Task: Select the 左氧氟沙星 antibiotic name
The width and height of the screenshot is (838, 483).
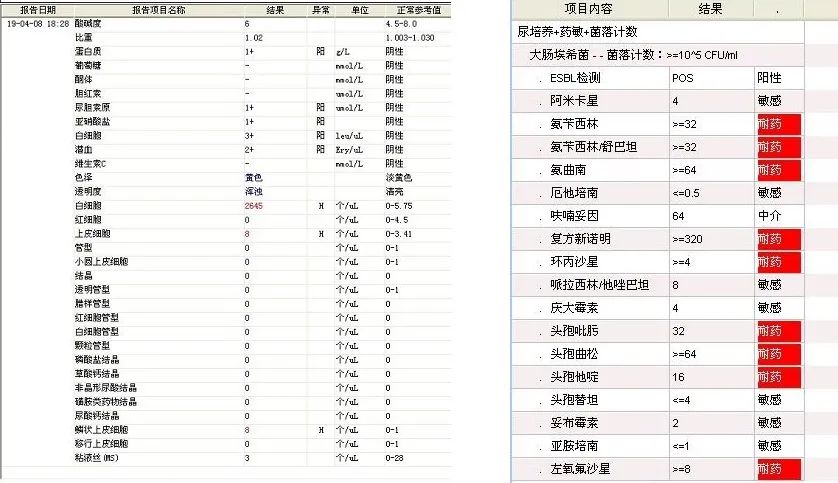Action: [580, 469]
